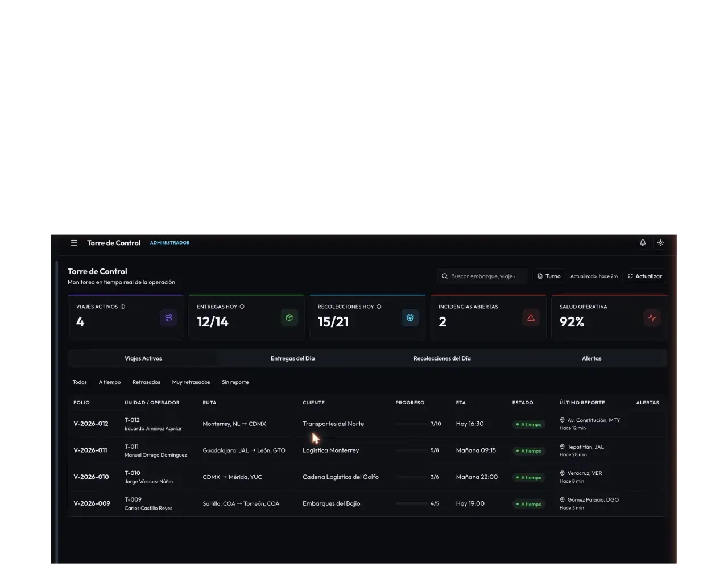Viewport: 728px width, 587px height.
Task: Click operator Jorge Vázquez Núñez
Action: coord(149,482)
